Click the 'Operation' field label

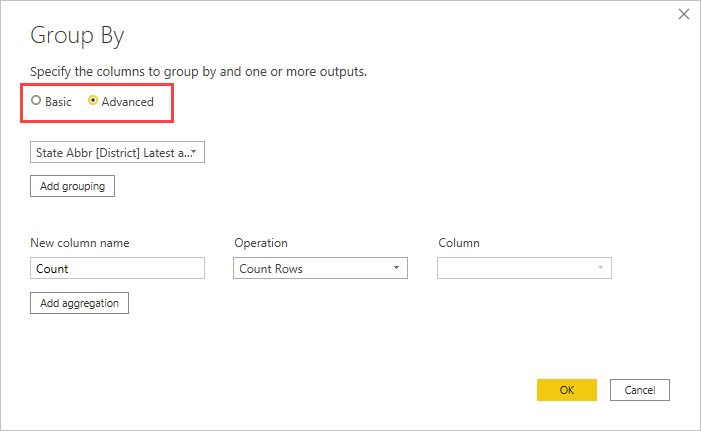pyautogui.click(x=261, y=243)
